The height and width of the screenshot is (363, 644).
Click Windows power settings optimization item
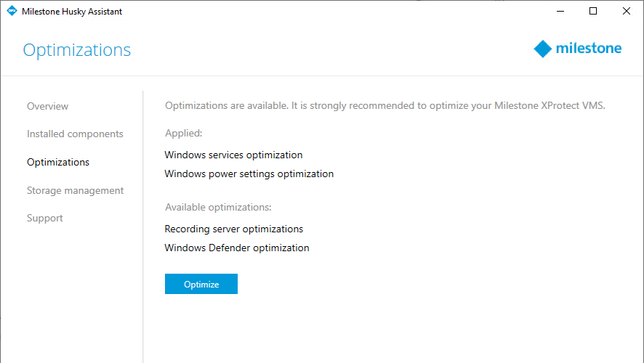(x=249, y=174)
